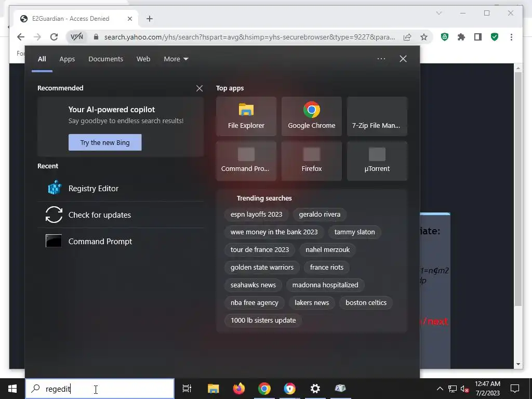Open AVG Secure Browser taskbar icon
Image resolution: width=532 pixels, height=399 pixels.
290,389
